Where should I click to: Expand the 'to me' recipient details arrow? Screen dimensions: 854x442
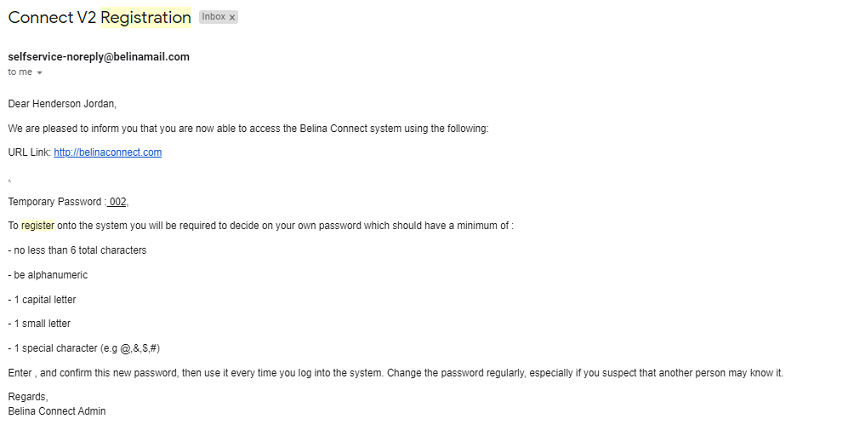[x=39, y=73]
